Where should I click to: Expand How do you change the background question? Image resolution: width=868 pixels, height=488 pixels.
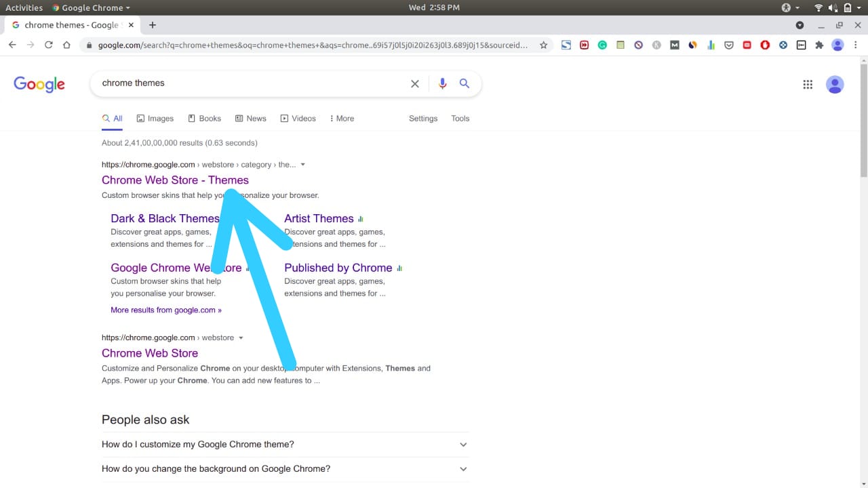pyautogui.click(x=285, y=469)
